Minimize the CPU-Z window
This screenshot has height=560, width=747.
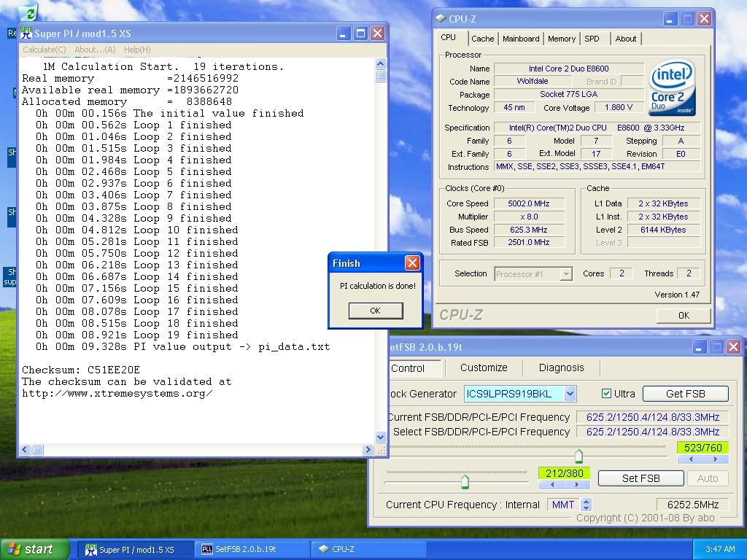[670, 19]
